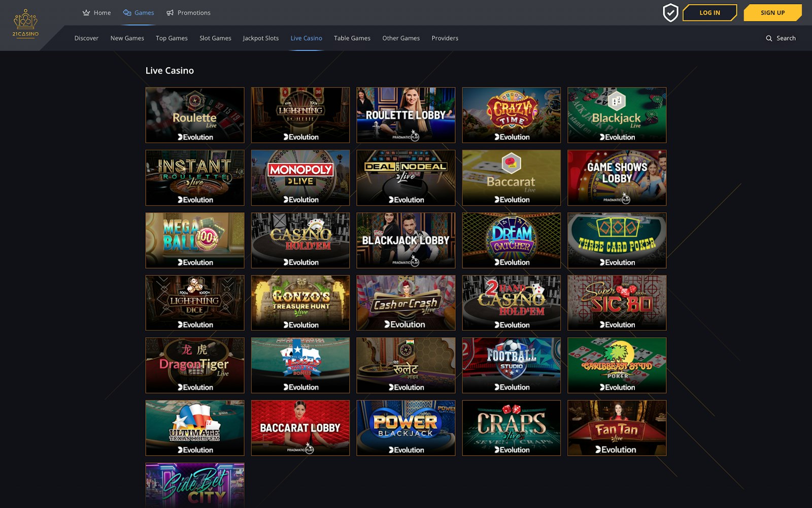Open the Side Bet City game

194,485
